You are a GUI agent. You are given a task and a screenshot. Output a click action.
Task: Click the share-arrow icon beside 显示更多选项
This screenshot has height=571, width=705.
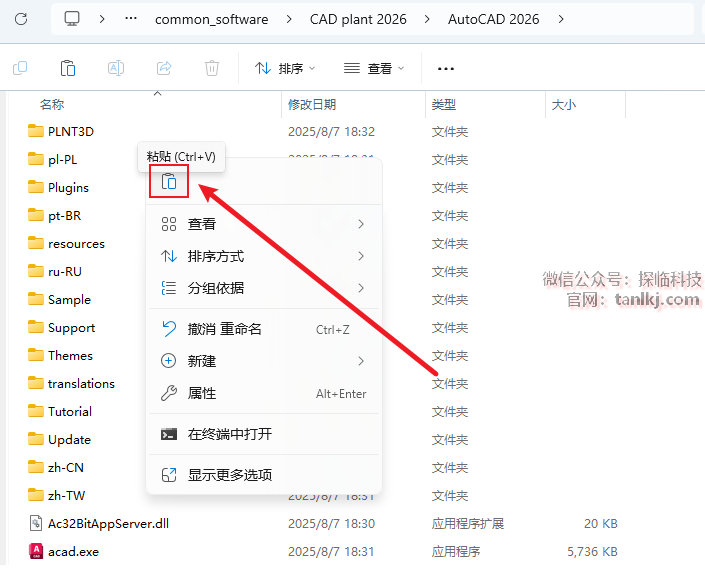169,475
